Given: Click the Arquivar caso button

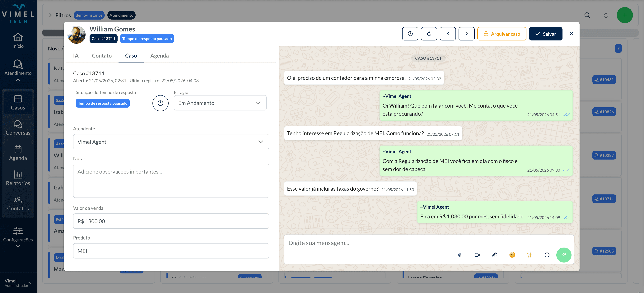Looking at the screenshot, I should click(502, 34).
